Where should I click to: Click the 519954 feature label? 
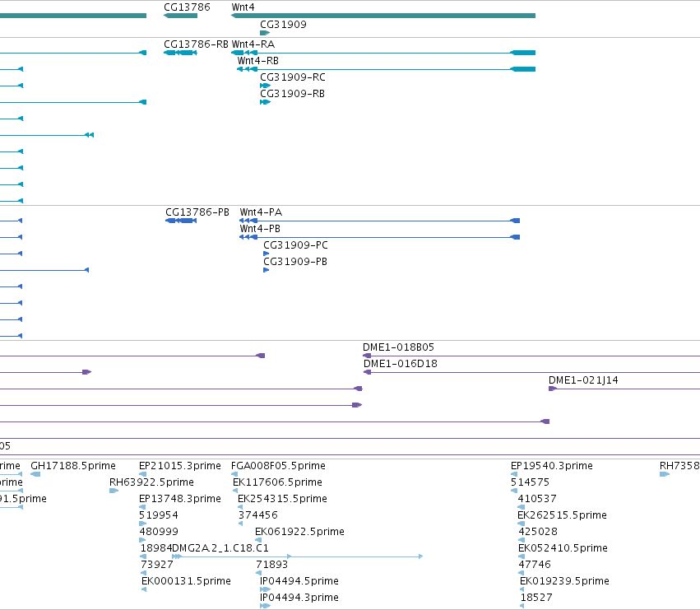159,515
